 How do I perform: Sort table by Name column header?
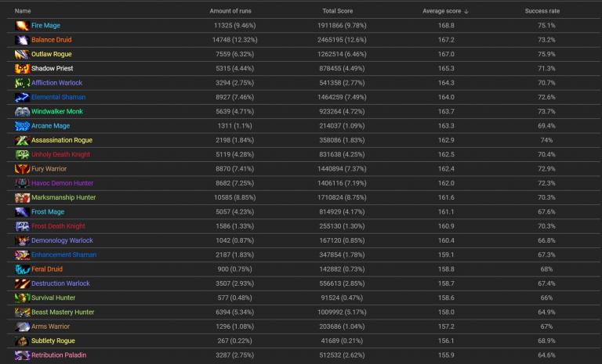(x=23, y=11)
